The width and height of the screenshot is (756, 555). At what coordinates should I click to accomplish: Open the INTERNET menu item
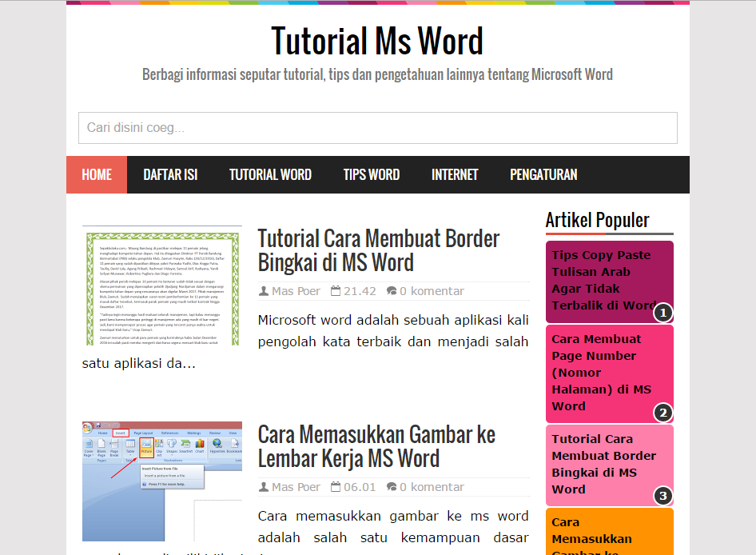pyautogui.click(x=455, y=174)
